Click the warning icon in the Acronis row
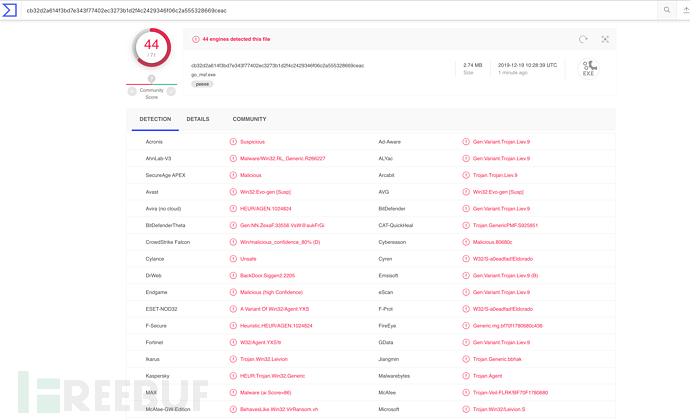This screenshot has width=690, height=420. [x=233, y=142]
